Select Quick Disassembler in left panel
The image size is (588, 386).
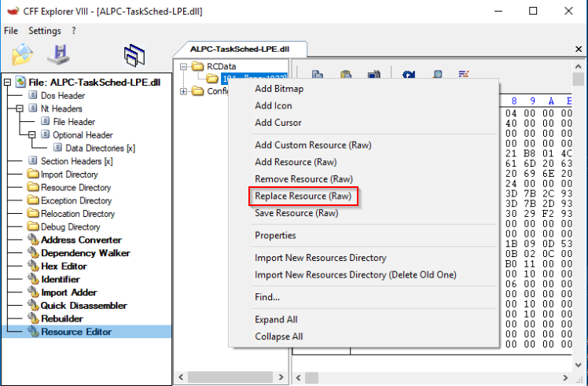pyautogui.click(x=83, y=306)
